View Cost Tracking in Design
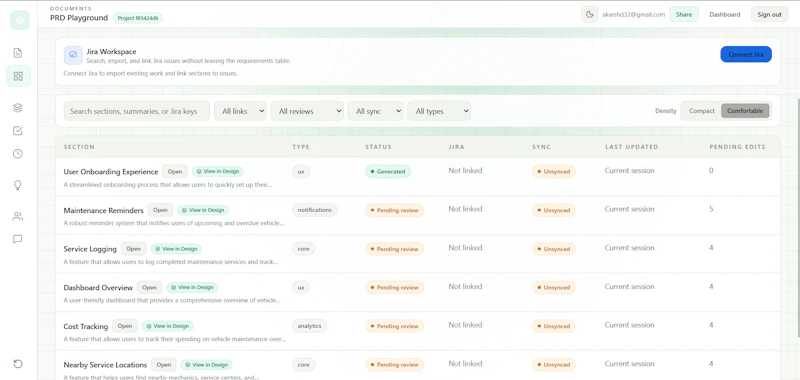 tap(168, 326)
